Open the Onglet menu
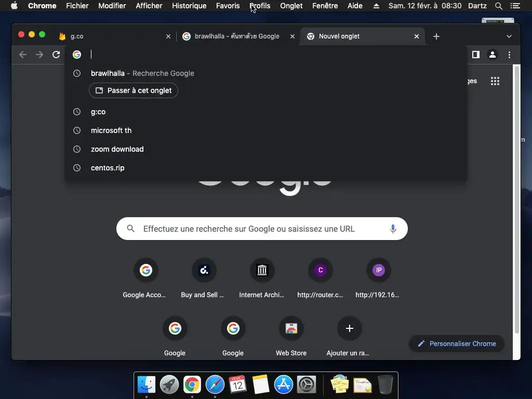The width and height of the screenshot is (532, 399). [291, 6]
